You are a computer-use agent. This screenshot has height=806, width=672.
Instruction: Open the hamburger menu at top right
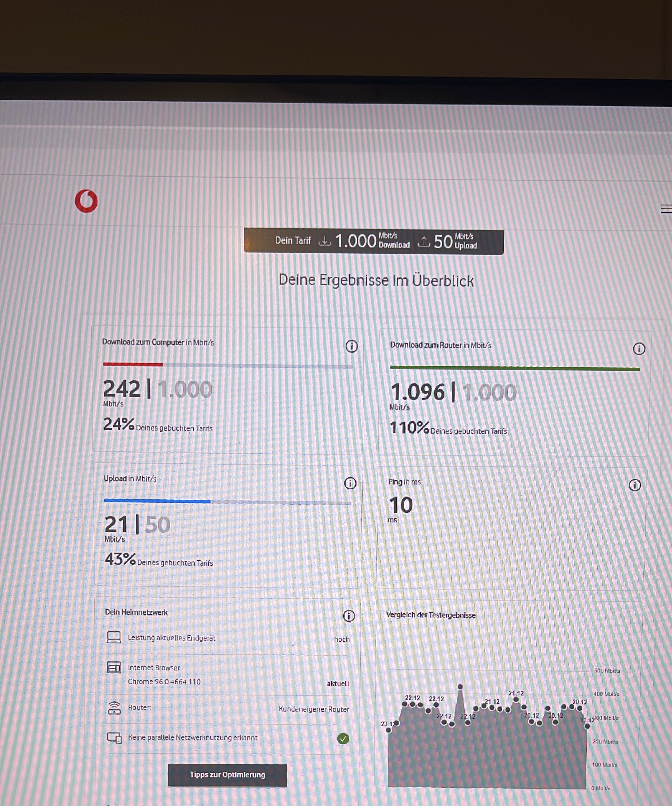666,209
